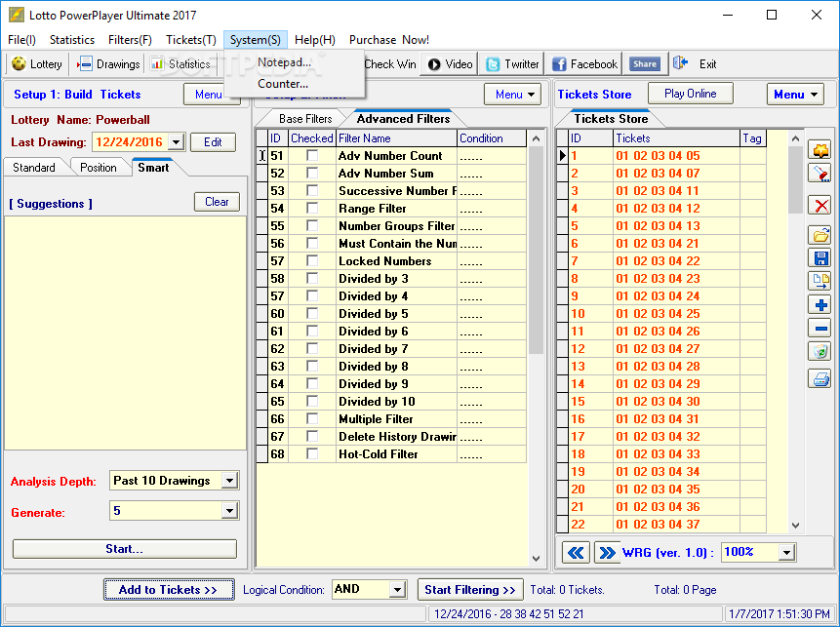Click the Add to Tickets button

click(169, 590)
